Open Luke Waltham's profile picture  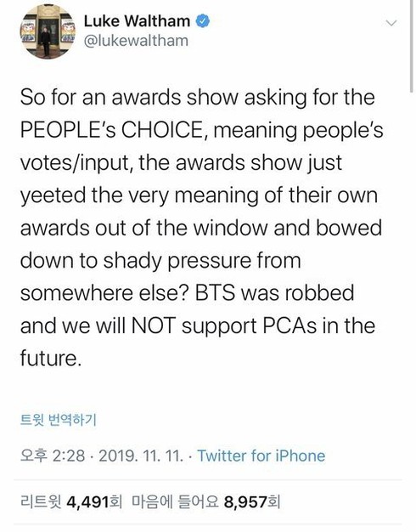pyautogui.click(x=48, y=31)
